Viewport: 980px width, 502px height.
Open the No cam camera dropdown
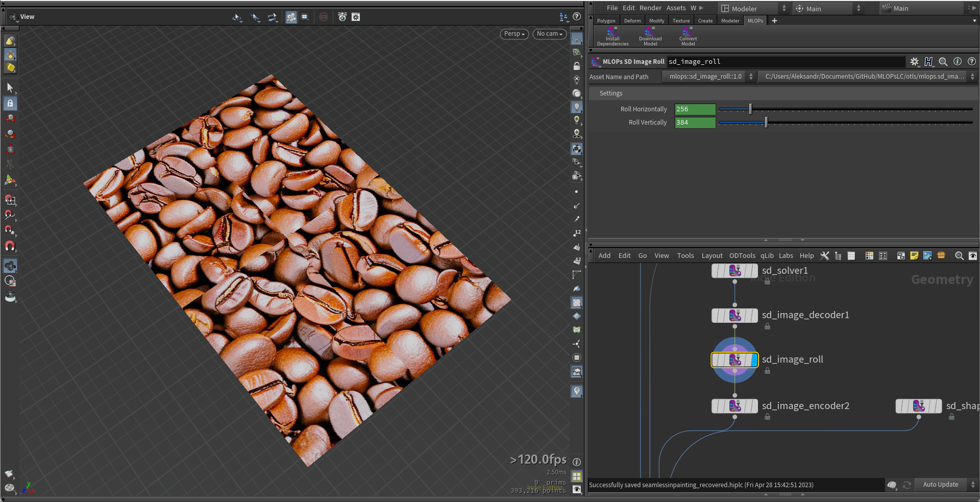[x=549, y=34]
